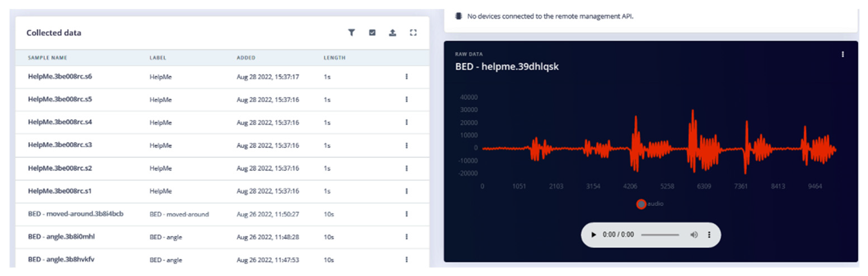Toggle the audio series legend marker
Viewport: 868px width, 276px height.
641,204
